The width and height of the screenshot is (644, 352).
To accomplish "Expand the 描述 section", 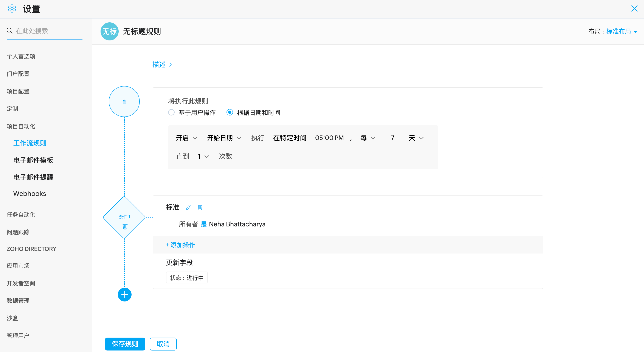I will (x=162, y=65).
